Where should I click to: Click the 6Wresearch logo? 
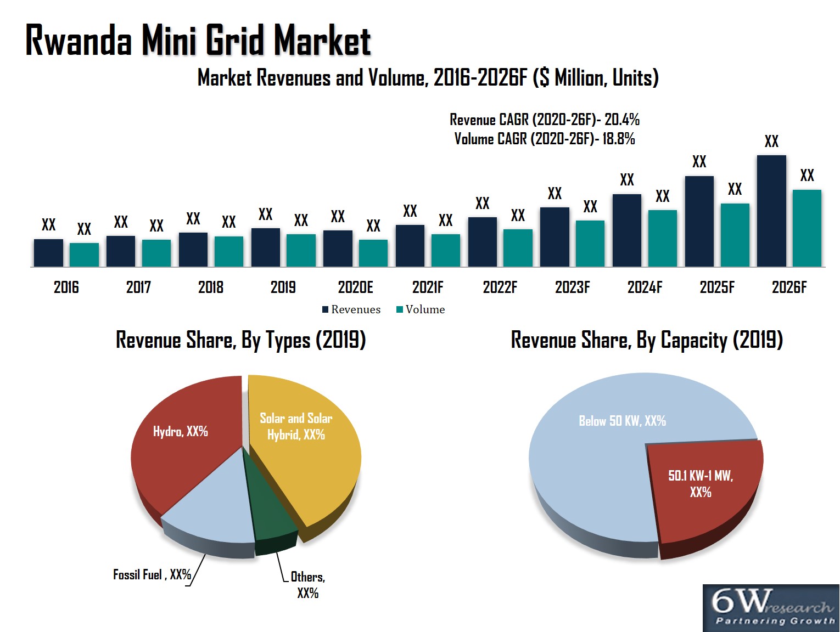(x=771, y=608)
